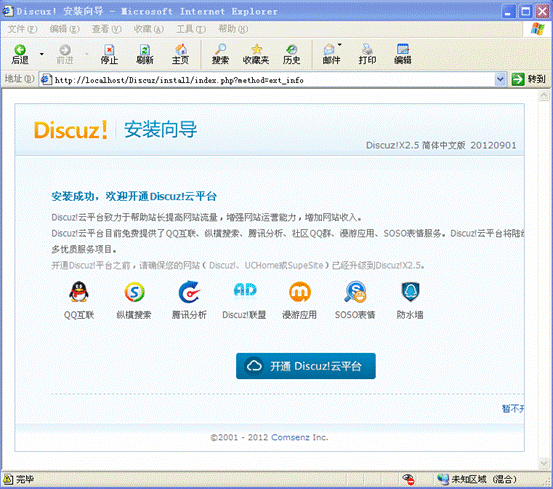
Task: Click the IE title bar page icon
Action: click(x=7, y=11)
